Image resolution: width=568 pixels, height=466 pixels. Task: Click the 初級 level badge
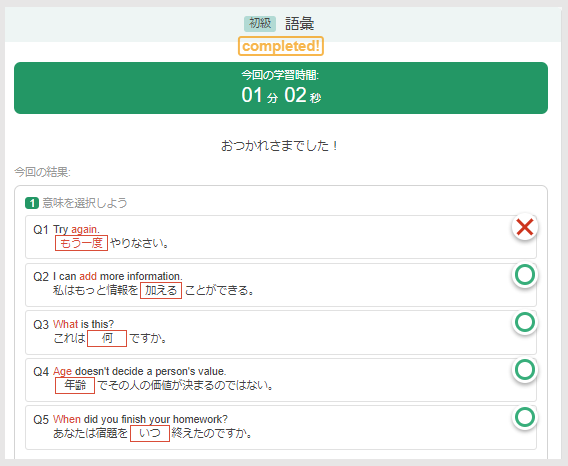pyautogui.click(x=260, y=24)
